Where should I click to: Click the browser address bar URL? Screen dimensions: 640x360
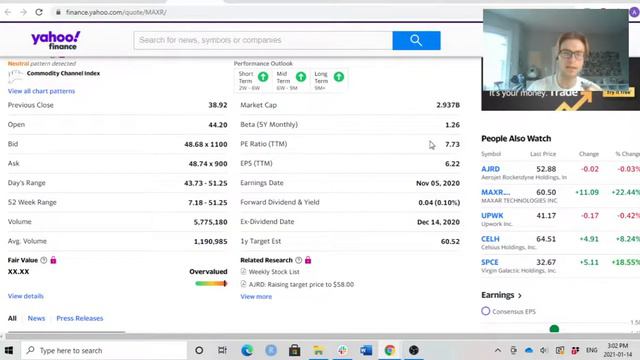116,12
